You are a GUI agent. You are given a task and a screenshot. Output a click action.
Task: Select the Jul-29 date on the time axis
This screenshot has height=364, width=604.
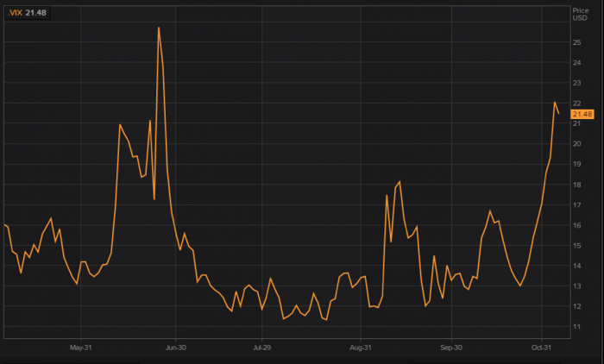point(263,348)
